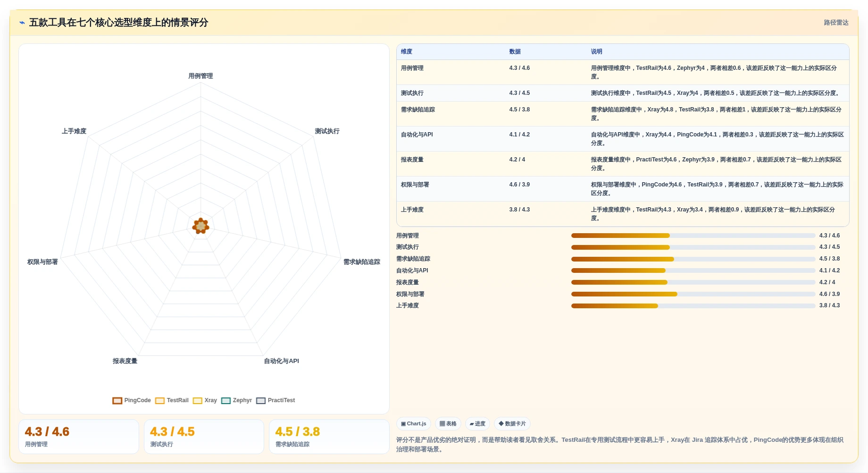Click the radar axis label 用例管理
The image size is (868, 473).
click(x=200, y=76)
